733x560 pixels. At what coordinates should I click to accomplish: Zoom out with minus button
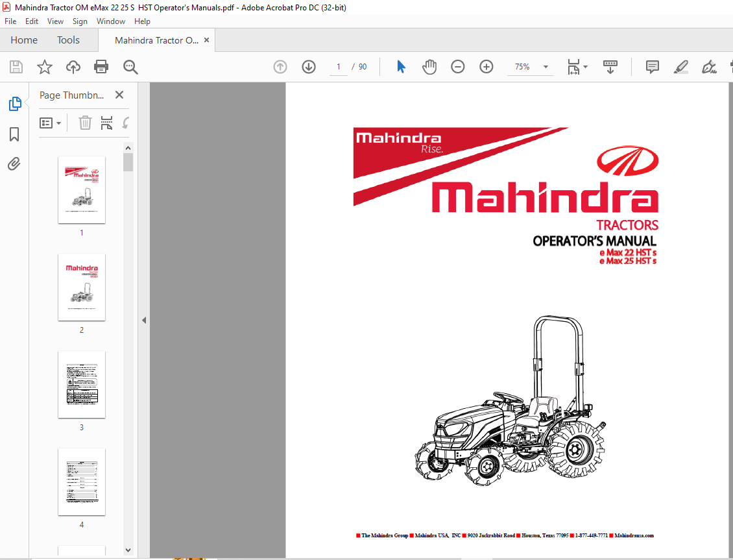458,67
